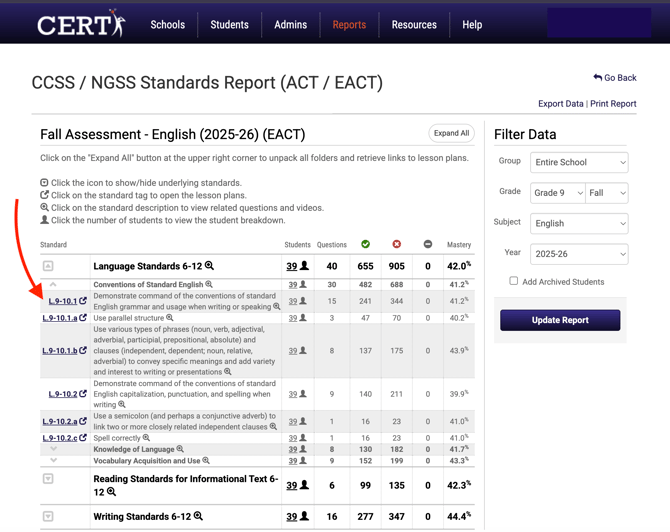This screenshot has width=670, height=532.
Task: Open the Help menu
Action: [472, 25]
